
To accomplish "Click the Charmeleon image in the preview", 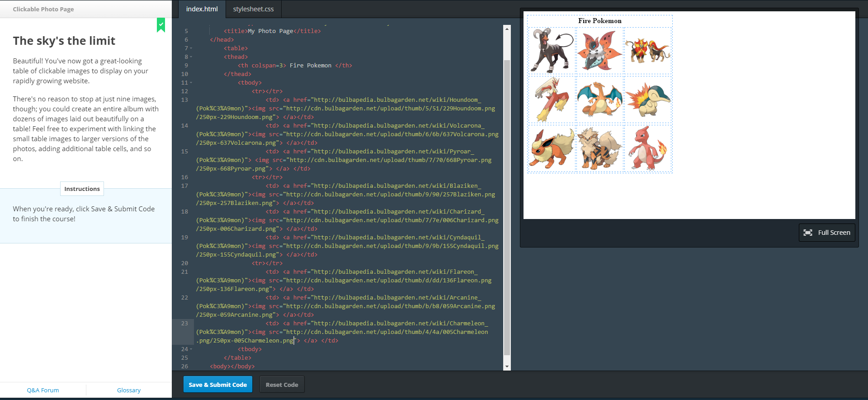I will pos(647,148).
